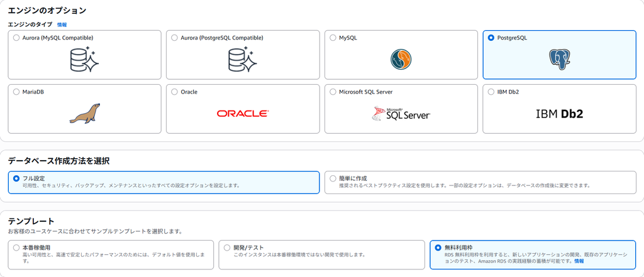Click the IBM Db2 logo
This screenshot has height=277, width=644.
click(x=559, y=114)
